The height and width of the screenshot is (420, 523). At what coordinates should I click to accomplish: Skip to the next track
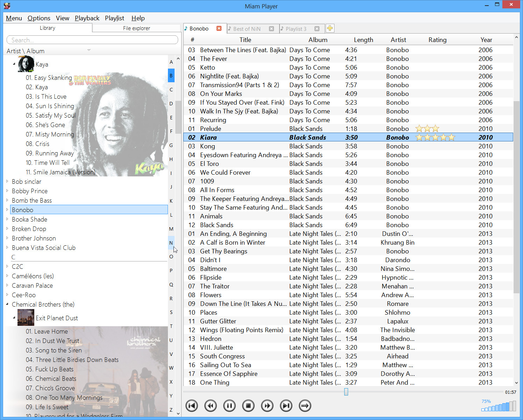click(x=286, y=406)
